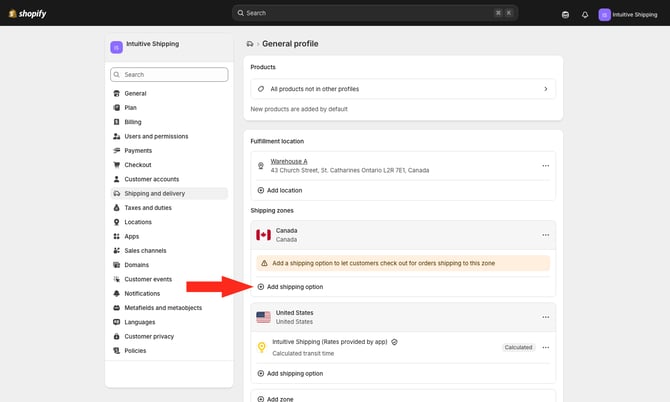This screenshot has height=402, width=670.
Task: Open Checkout settings
Action: tap(169, 165)
